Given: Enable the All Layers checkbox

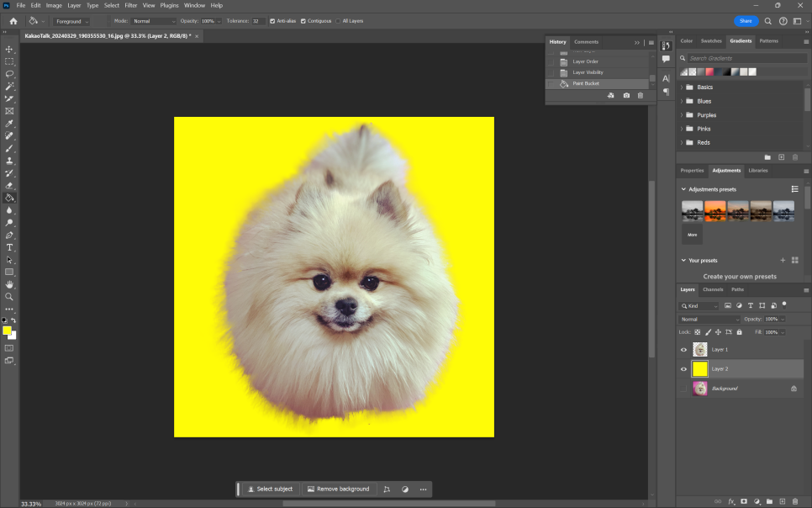Looking at the screenshot, I should (338, 21).
